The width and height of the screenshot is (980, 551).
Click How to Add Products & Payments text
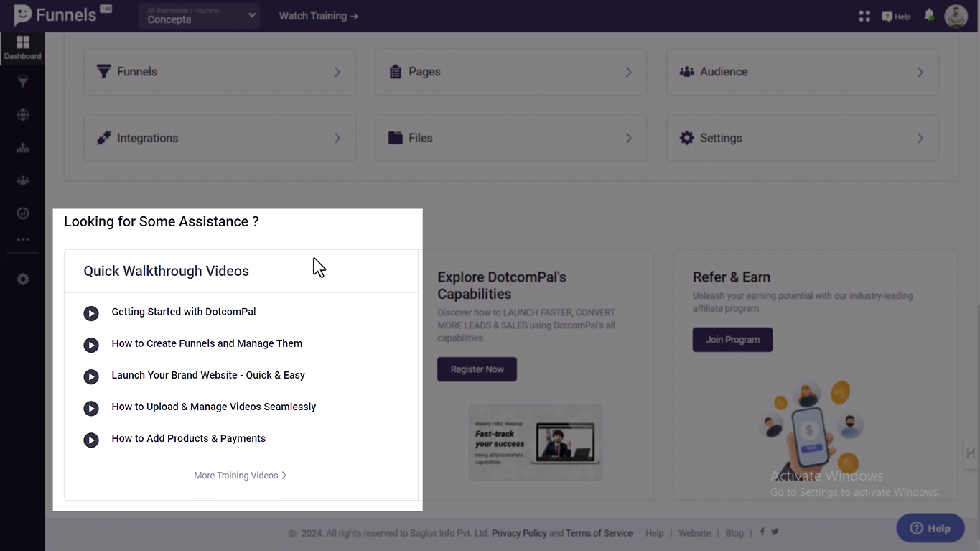189,438
